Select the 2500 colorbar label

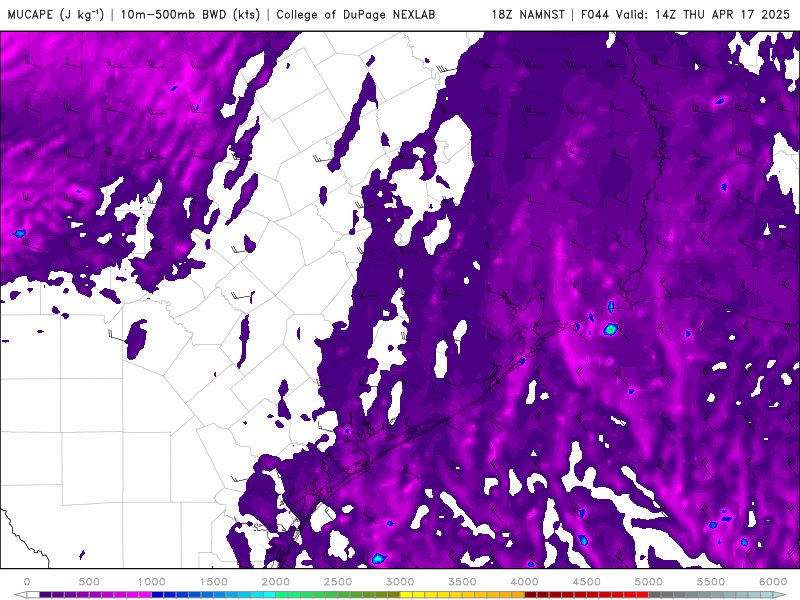point(338,582)
